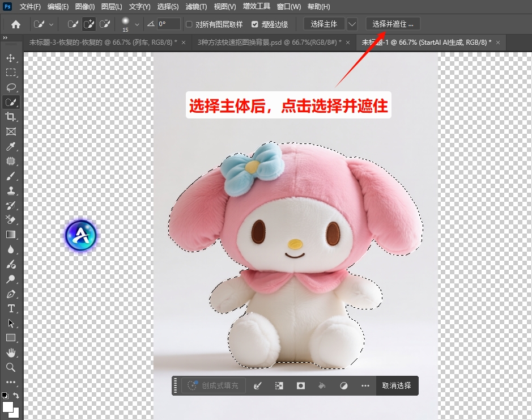Toggle add-to-selection mode in the options bar
The height and width of the screenshot is (420, 532).
(88, 24)
